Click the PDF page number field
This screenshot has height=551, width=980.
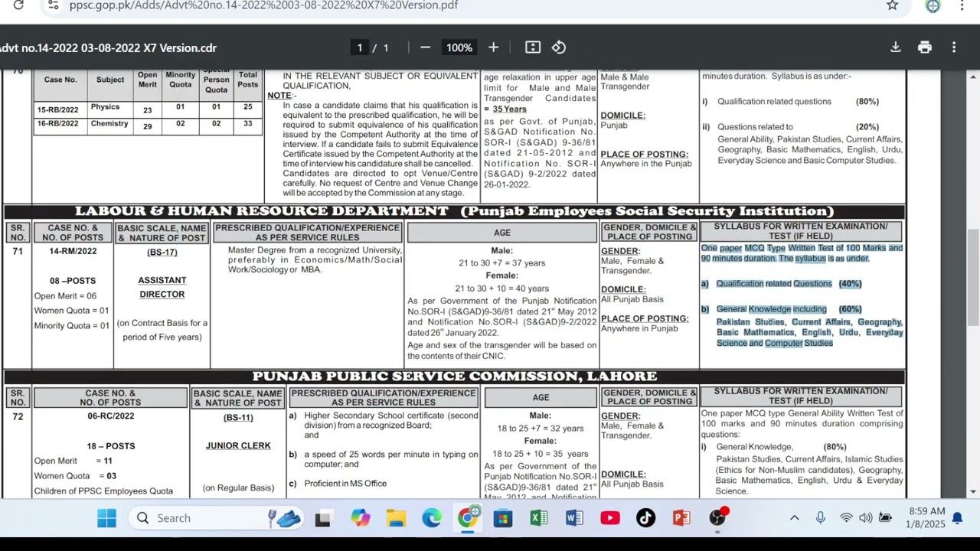click(359, 47)
